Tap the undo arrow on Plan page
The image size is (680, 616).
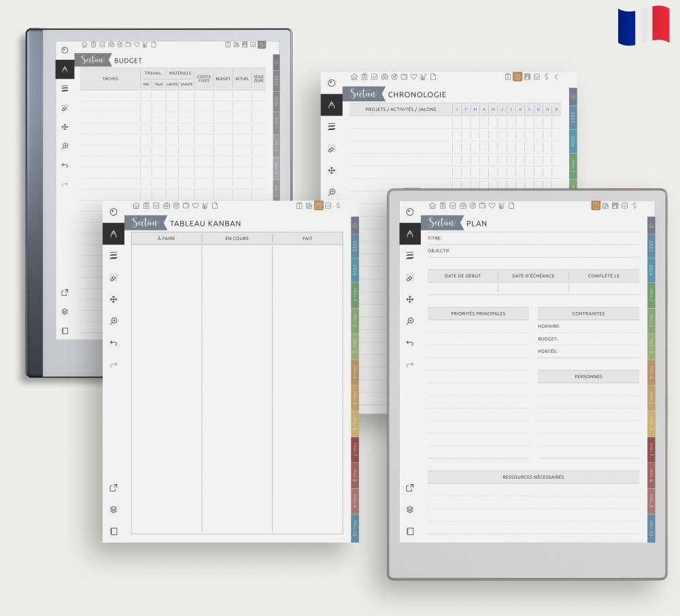pos(409,343)
